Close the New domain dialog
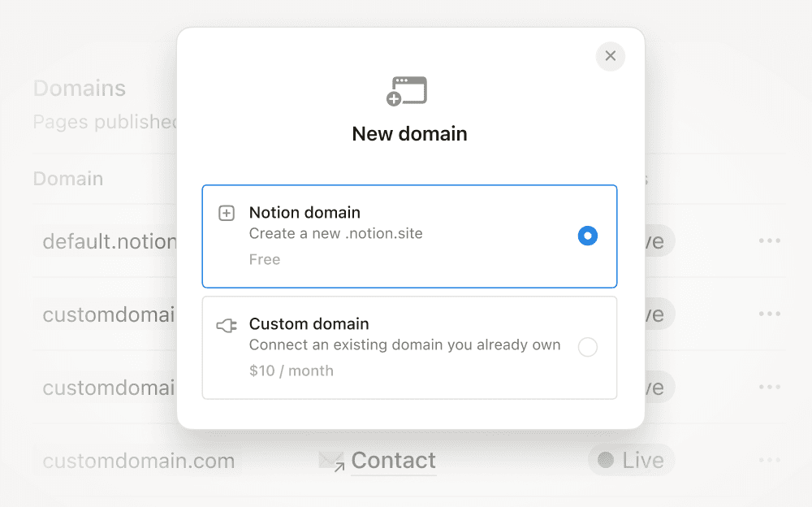This screenshot has width=812, height=507. coord(611,56)
